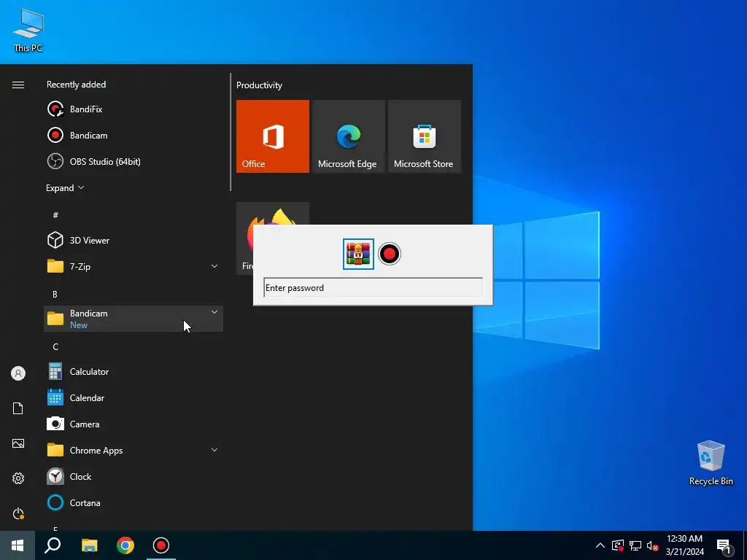Screen dimensions: 747x560
Task: Select the This PC desktop icon
Action: click(x=28, y=31)
